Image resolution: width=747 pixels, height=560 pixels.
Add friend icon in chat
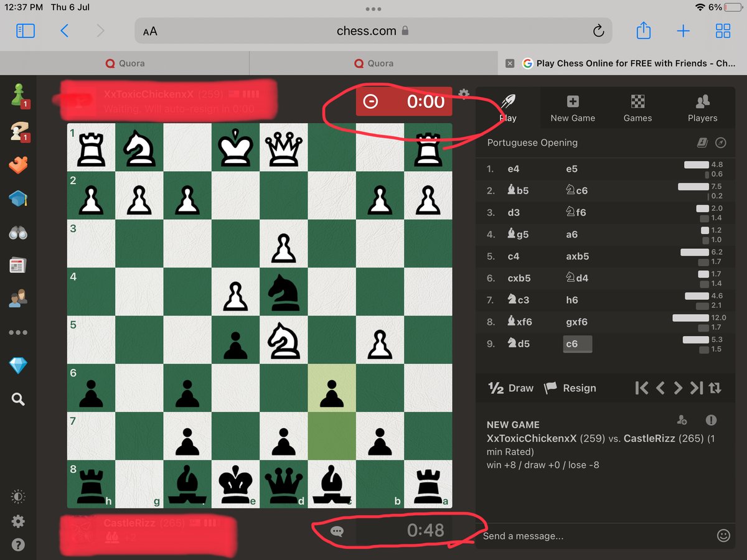[682, 420]
